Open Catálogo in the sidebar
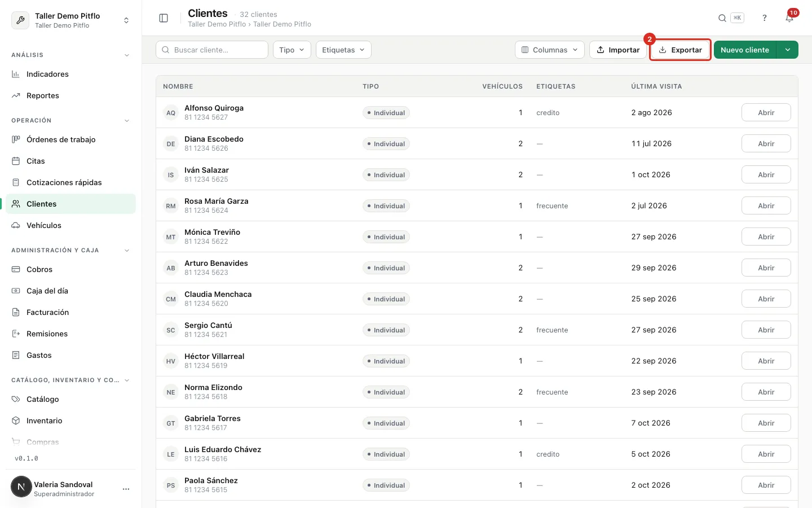Screen dimensions: 812x508 pos(71,399)
